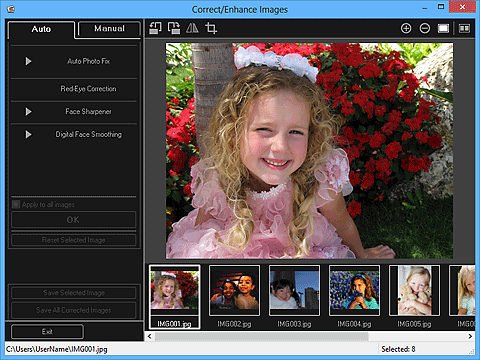Switch to the Auto tab
Viewport: 480px width, 360px height.
[41, 29]
